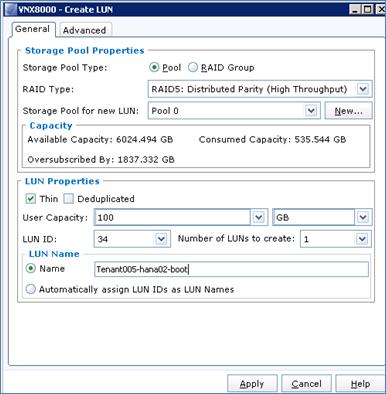Open the Number of LUNs to create dropdown

tap(336, 239)
